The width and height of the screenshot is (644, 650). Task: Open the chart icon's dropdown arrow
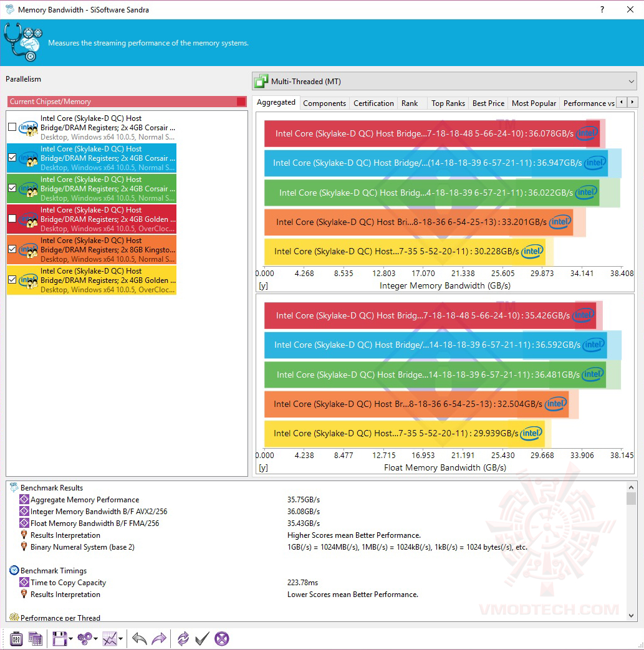[121, 639]
